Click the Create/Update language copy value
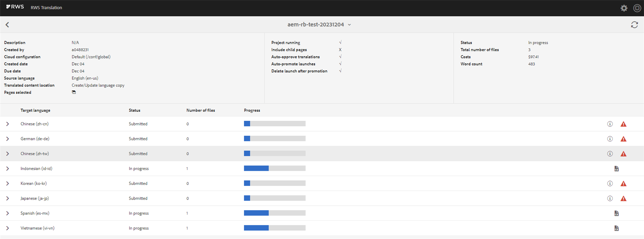The image size is (644, 239). pos(98,85)
